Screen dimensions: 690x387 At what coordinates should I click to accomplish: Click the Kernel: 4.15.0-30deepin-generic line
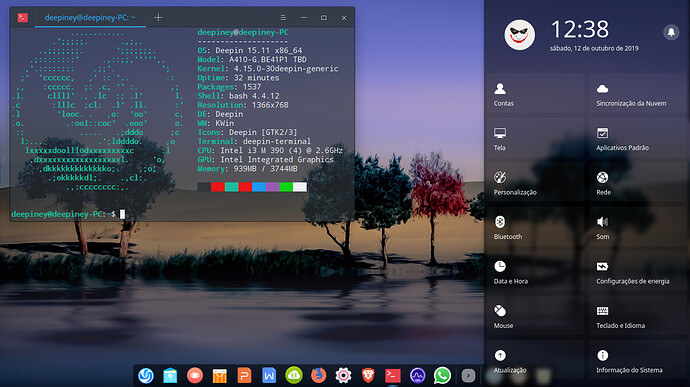268,69
